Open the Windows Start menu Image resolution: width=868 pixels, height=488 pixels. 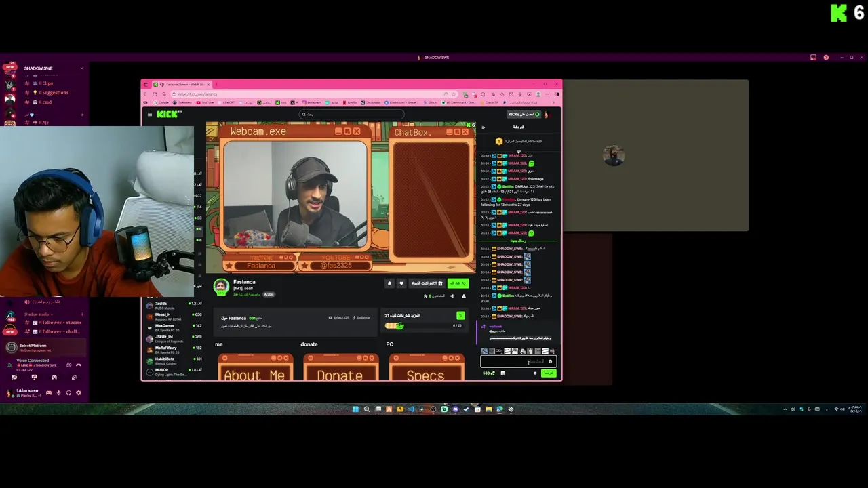click(355, 409)
